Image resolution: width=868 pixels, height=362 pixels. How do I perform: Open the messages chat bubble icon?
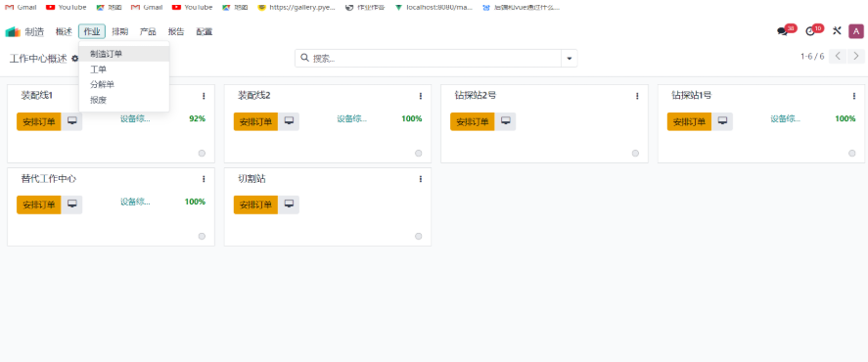(x=782, y=32)
